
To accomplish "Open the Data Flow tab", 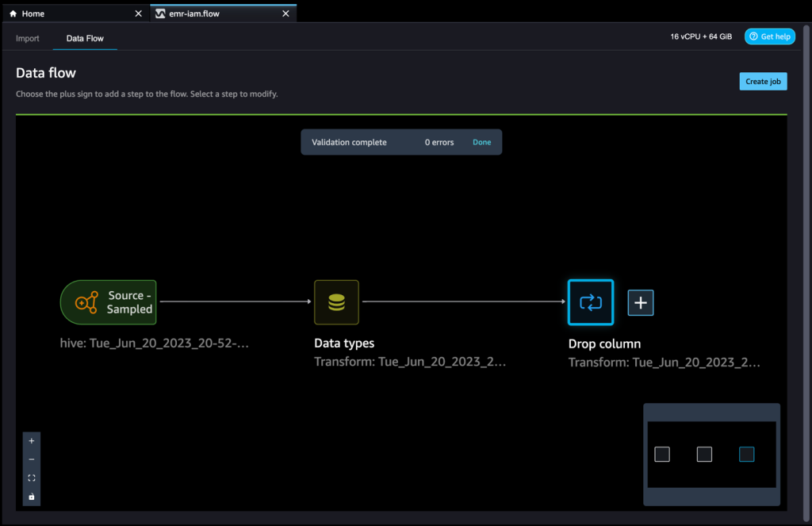I will 85,38.
